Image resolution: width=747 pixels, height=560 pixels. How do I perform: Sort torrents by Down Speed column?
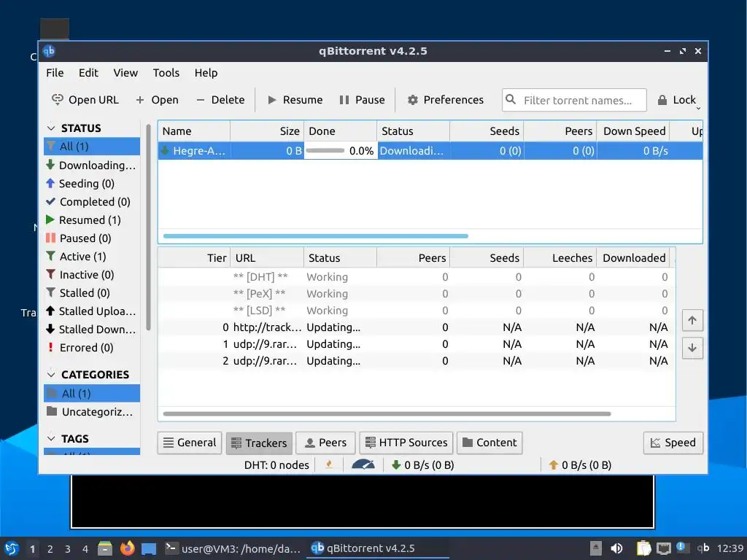(x=634, y=131)
